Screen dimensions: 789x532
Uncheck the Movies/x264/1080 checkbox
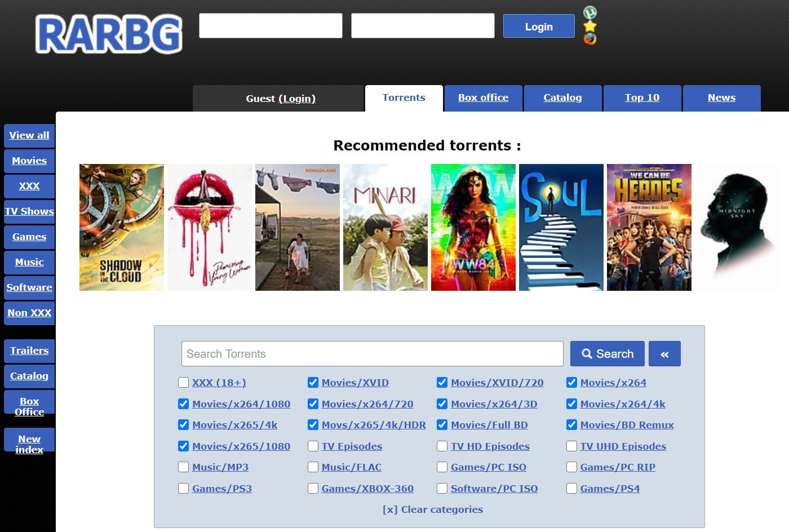pyautogui.click(x=183, y=404)
